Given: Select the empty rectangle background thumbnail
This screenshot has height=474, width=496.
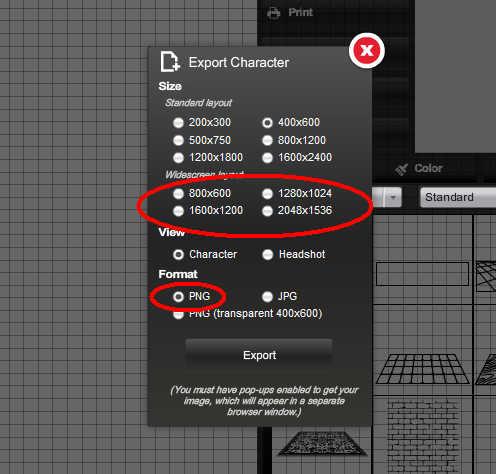Looking at the screenshot, I should pos(422,274).
